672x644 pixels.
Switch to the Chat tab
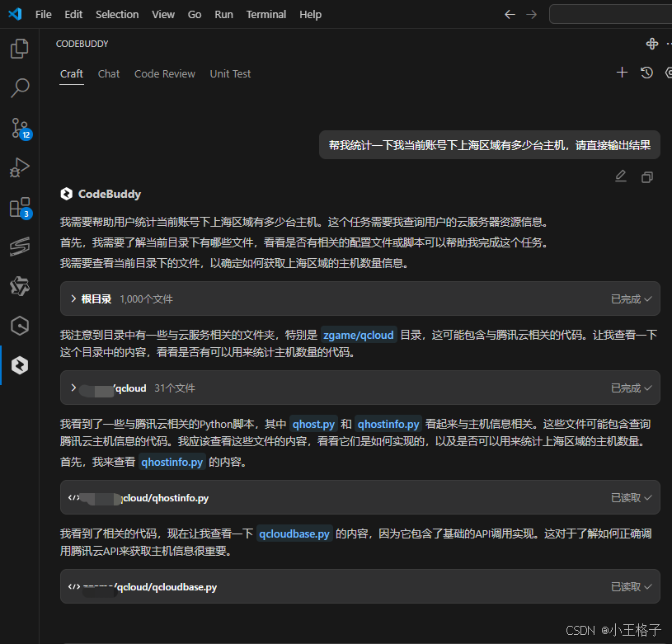click(108, 73)
